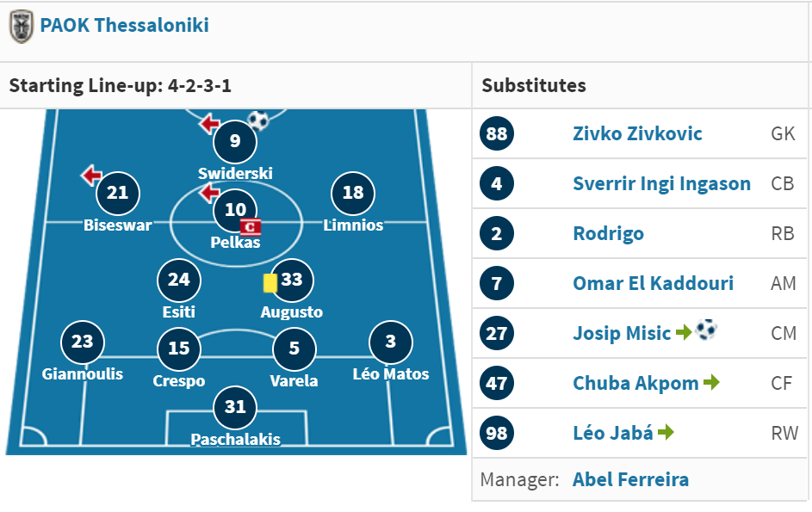Click the number 88 shirt badge
This screenshot has width=812, height=512.
point(497,133)
